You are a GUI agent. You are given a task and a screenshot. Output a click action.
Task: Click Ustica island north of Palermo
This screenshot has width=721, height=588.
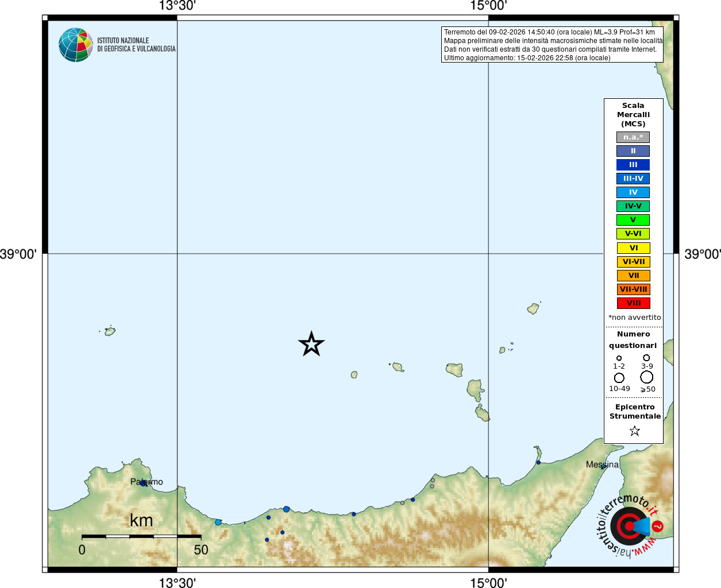tap(110, 331)
